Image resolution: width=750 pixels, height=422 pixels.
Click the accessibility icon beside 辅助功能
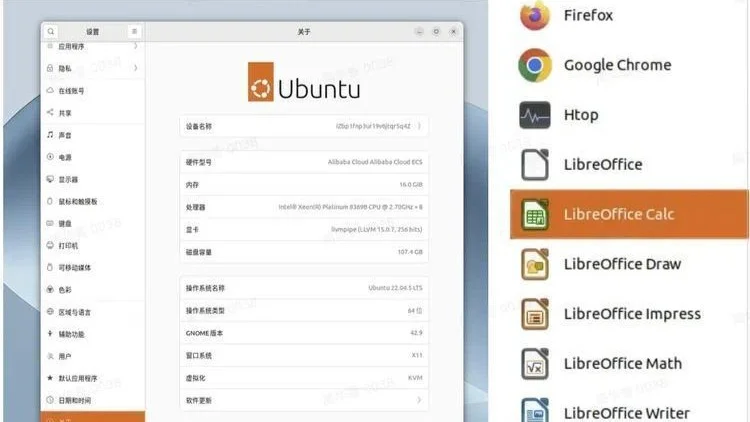coord(50,333)
